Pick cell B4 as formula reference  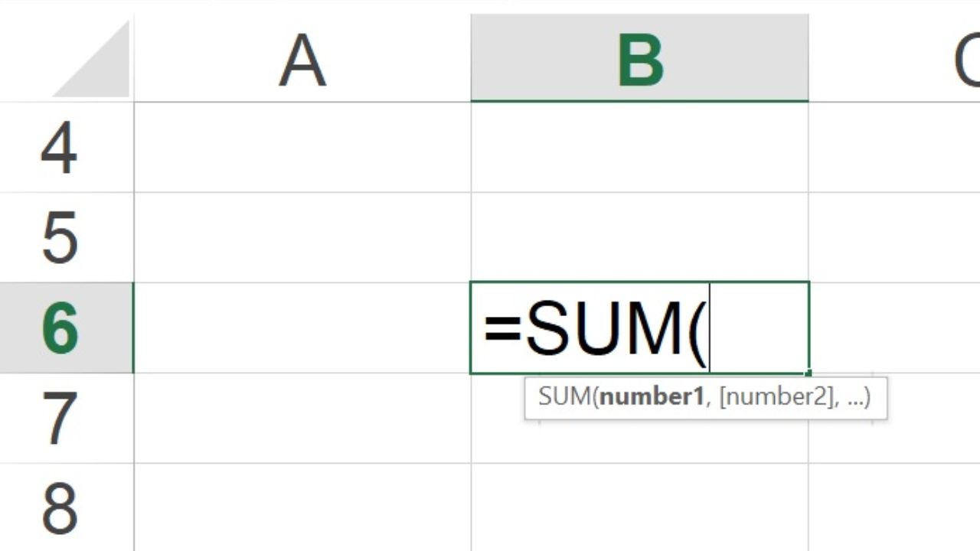tap(639, 147)
